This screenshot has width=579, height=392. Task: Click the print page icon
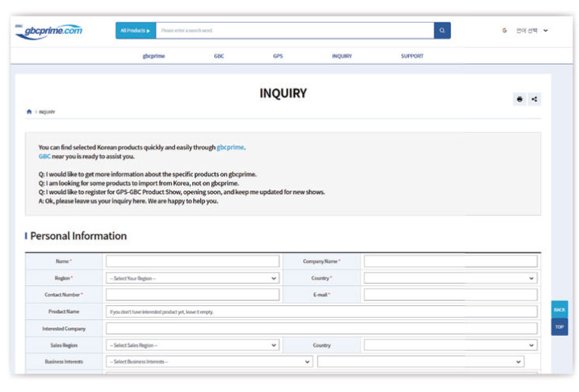[520, 99]
